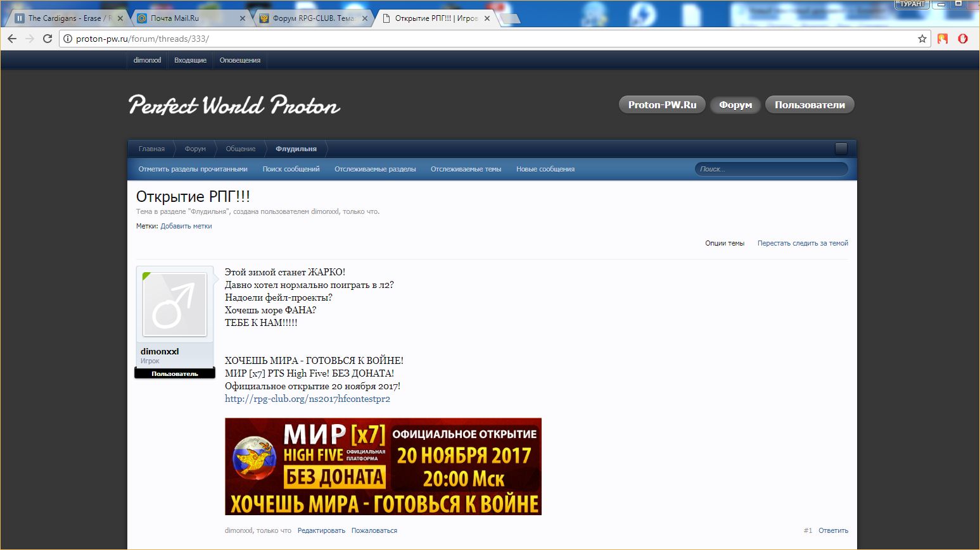Open Оповещения notifications menu
The image size is (980, 550).
point(240,60)
